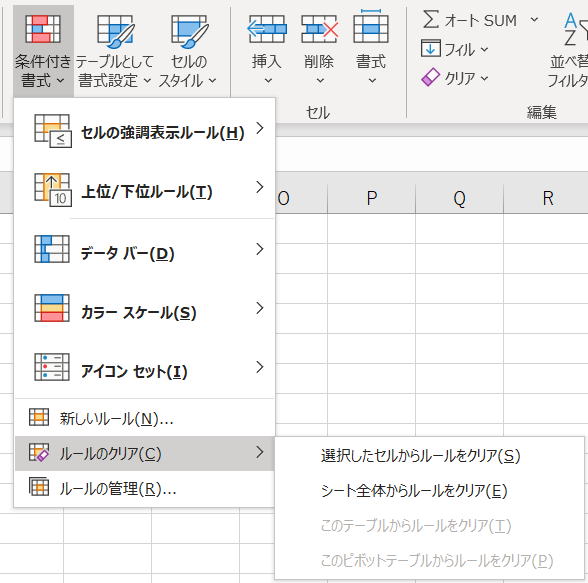Click the 挿入 cells icon
The image size is (588, 583).
tap(267, 29)
